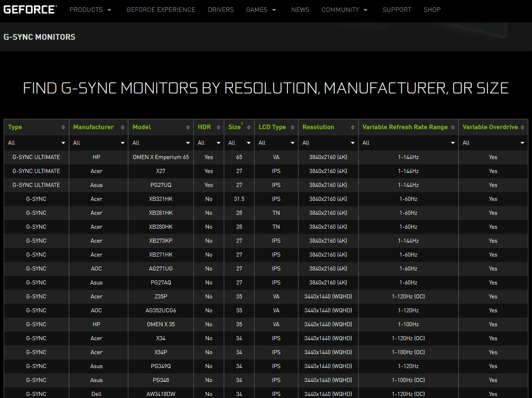Screen dimensions: 532x398
Task: Expand the PRODUCTS menu chevron
Action: pos(109,9)
